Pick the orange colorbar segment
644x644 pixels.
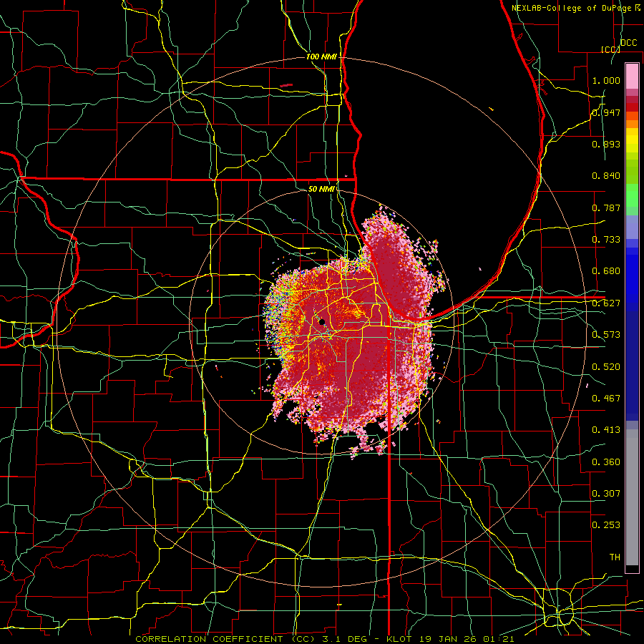pyautogui.click(x=632, y=124)
